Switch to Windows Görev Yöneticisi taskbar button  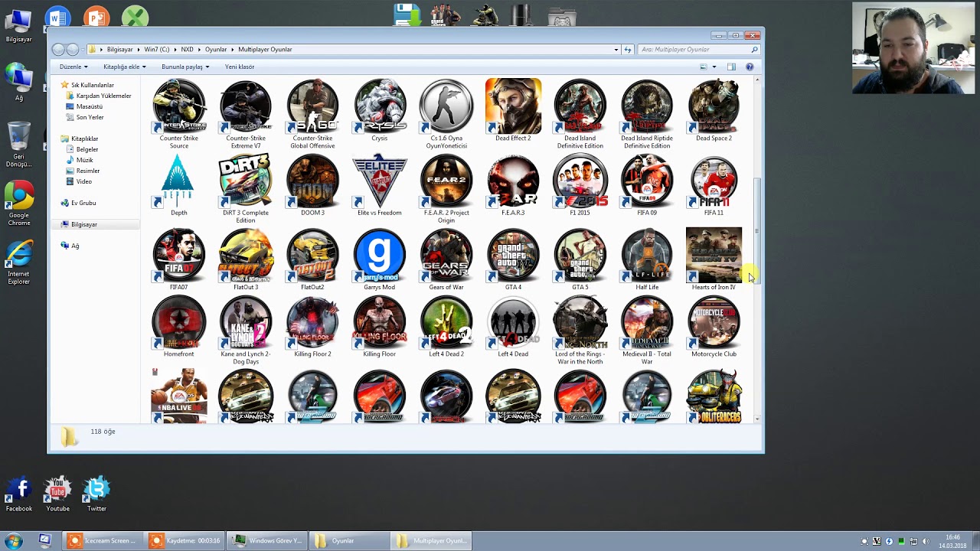coord(268,540)
